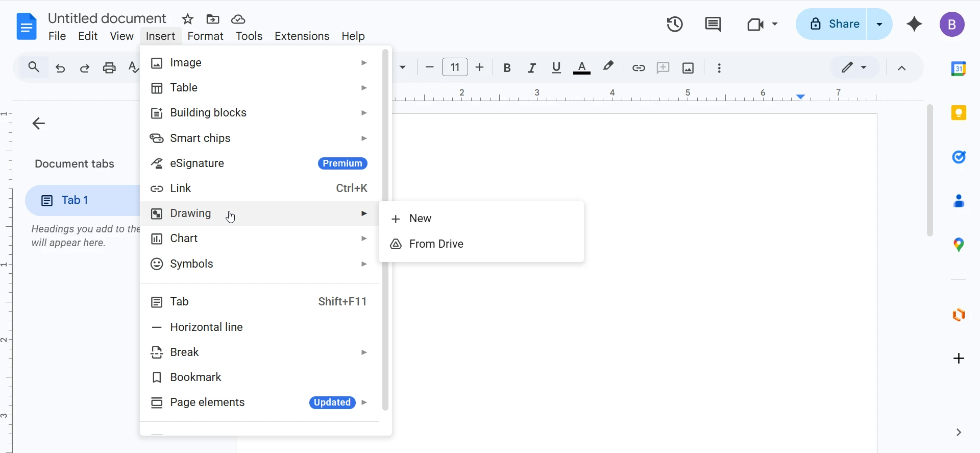Open the editing mode pencil dropdown
This screenshot has width=980, height=453.
pos(854,67)
